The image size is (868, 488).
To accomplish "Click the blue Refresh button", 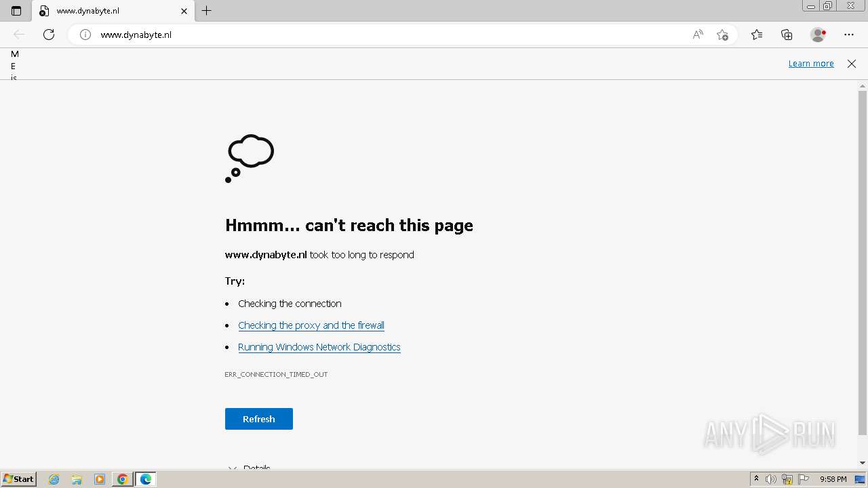I will coord(259,419).
